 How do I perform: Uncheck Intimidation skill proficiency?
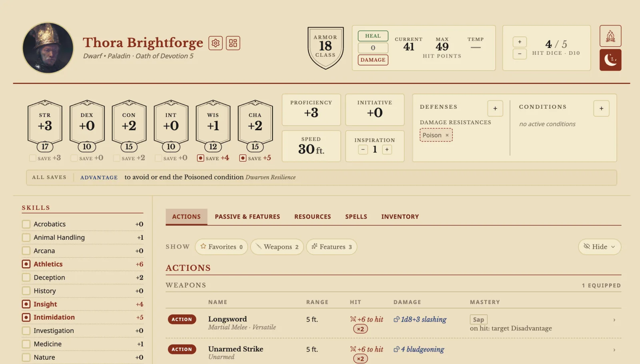point(26,317)
